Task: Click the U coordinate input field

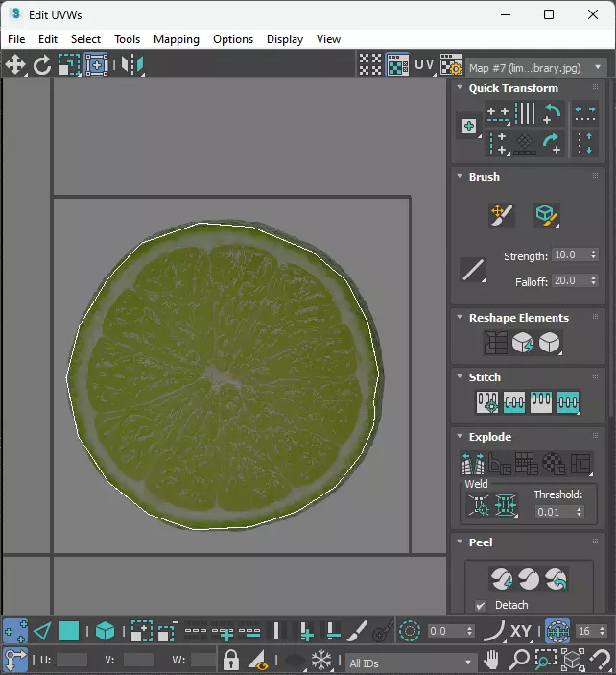Action: pyautogui.click(x=72, y=660)
